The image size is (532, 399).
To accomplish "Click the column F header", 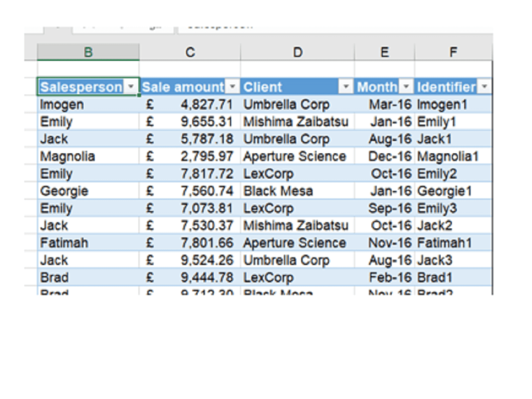I will coord(453,52).
